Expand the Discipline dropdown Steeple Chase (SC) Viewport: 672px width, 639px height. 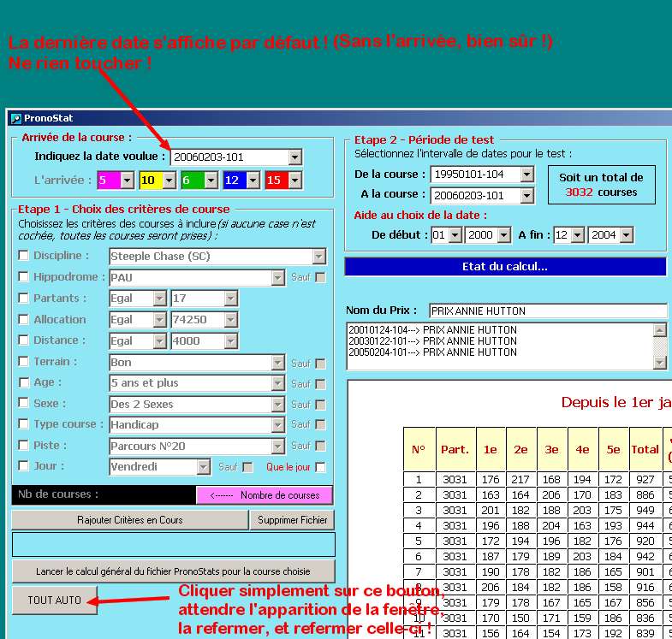point(318,257)
